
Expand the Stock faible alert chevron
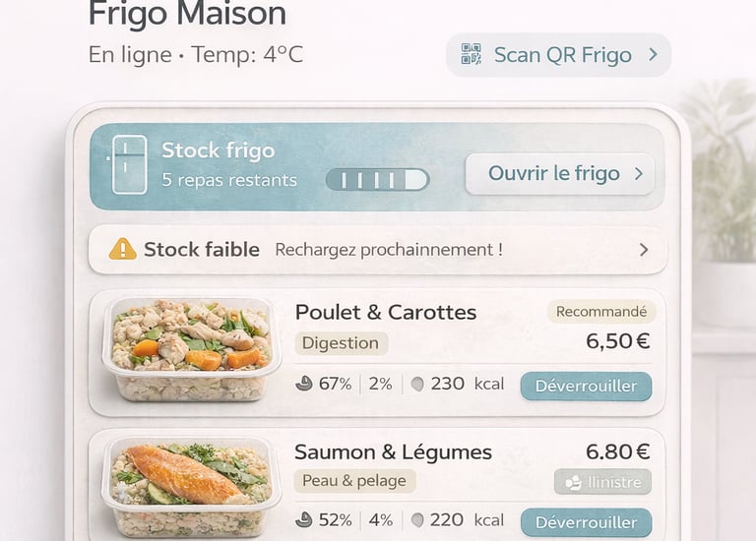[644, 250]
